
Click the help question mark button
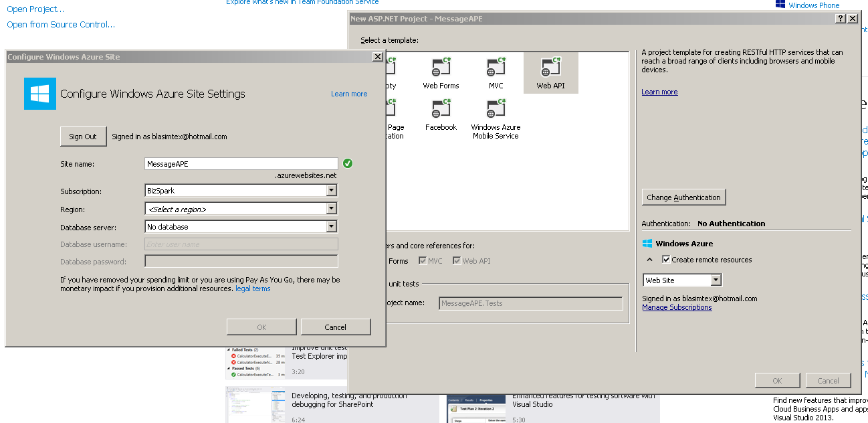coord(841,19)
